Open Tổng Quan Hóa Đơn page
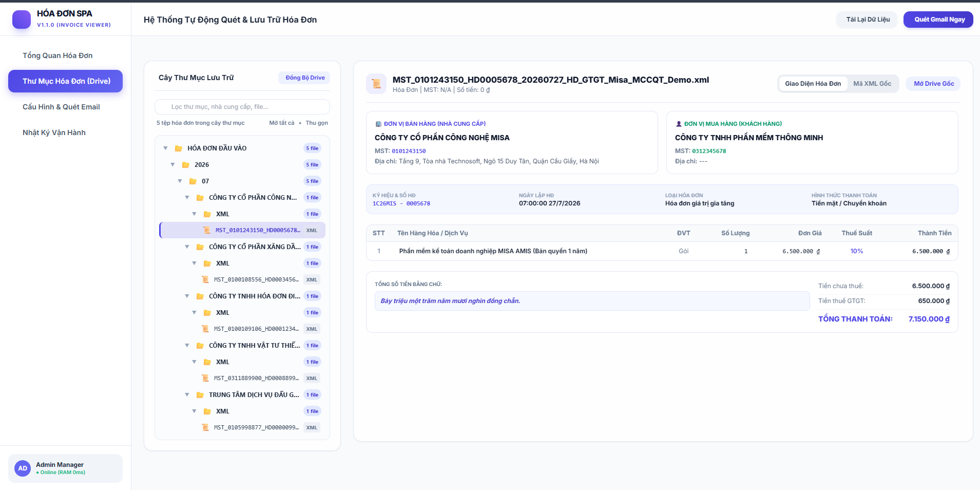 65,55
